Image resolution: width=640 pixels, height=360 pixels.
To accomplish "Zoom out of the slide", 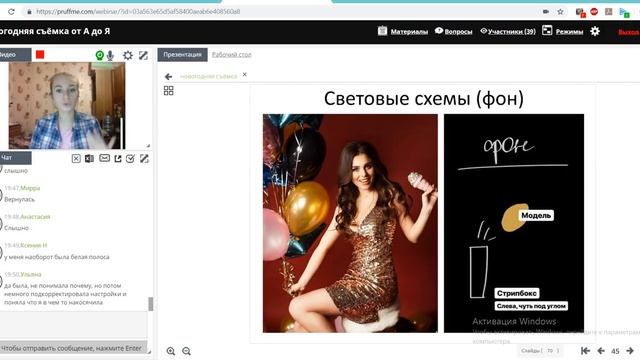I will point(187,351).
